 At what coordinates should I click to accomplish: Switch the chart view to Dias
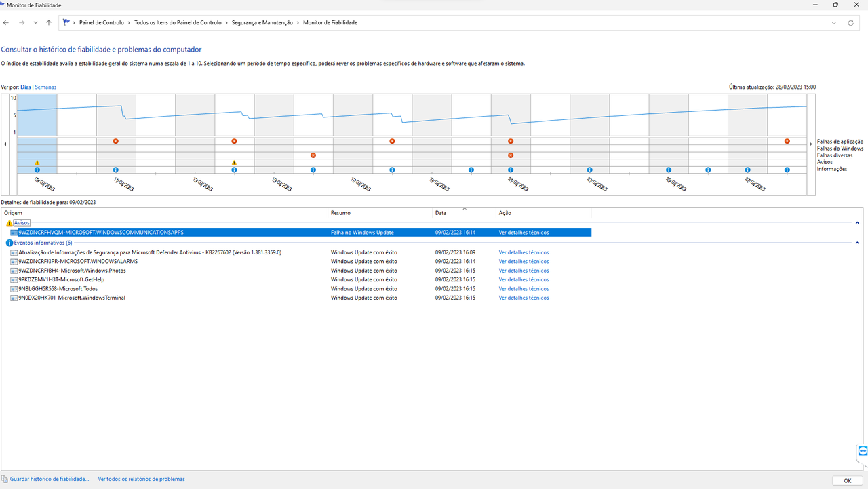pyautogui.click(x=26, y=87)
